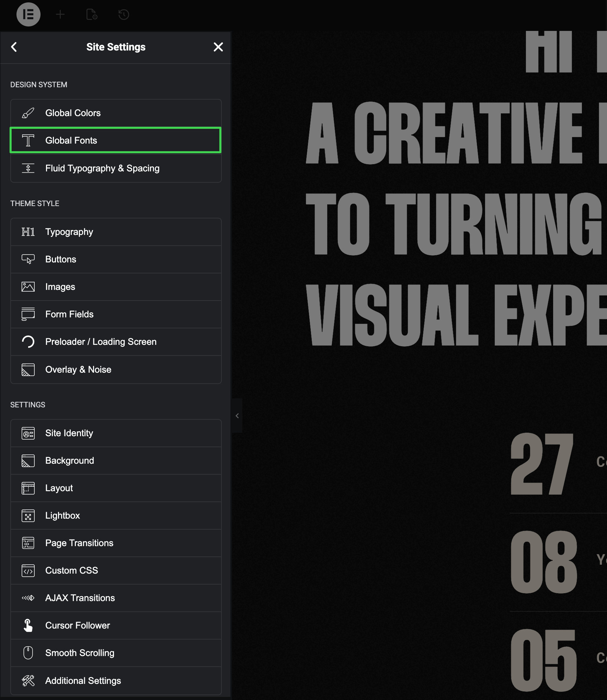Click the add element plus icon
Screen dimensions: 607x700
(x=60, y=14)
